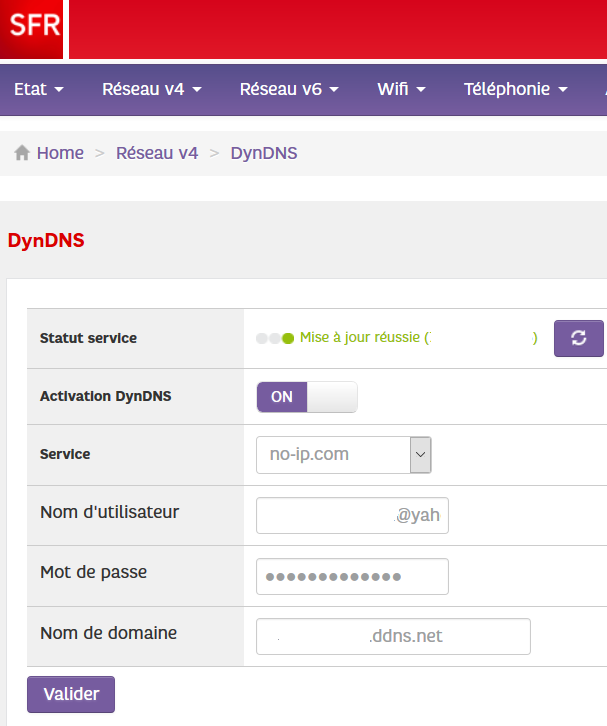The height and width of the screenshot is (726, 607).
Task: Click the home icon in breadcrumb
Action: coord(22,153)
